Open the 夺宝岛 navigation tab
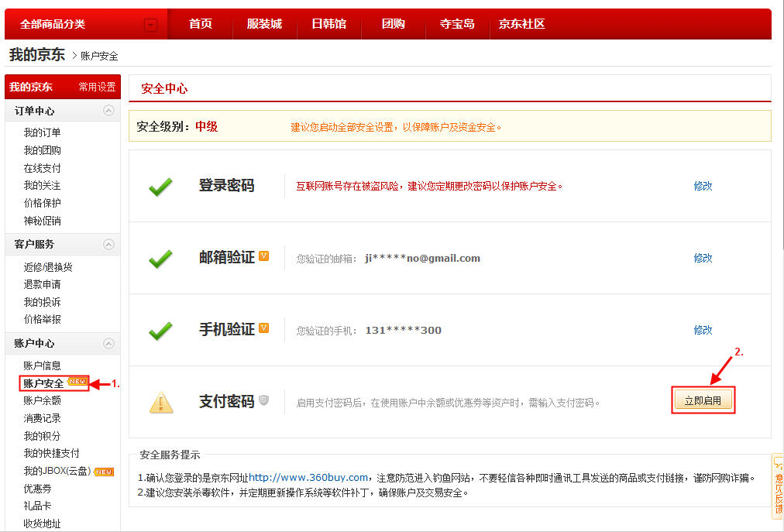Image resolution: width=784 pixels, height=532 pixels. (457, 24)
